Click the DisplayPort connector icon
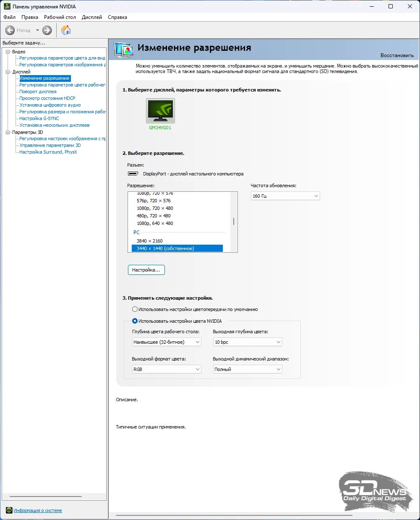Viewport: 420px width, 520px height. [x=133, y=174]
